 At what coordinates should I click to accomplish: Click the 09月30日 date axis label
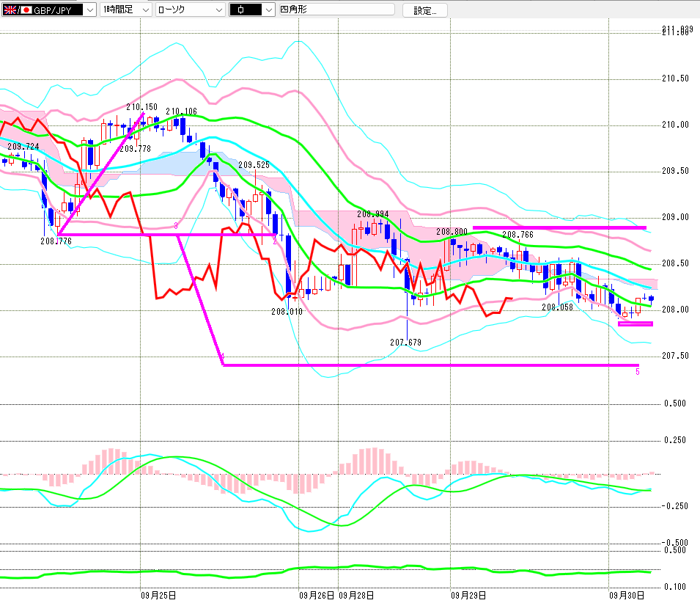627,596
